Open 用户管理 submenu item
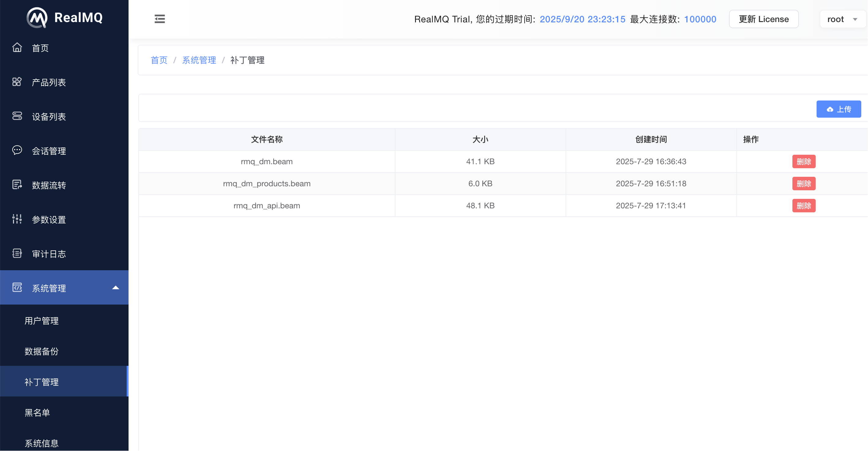The image size is (868, 451). coord(64,320)
